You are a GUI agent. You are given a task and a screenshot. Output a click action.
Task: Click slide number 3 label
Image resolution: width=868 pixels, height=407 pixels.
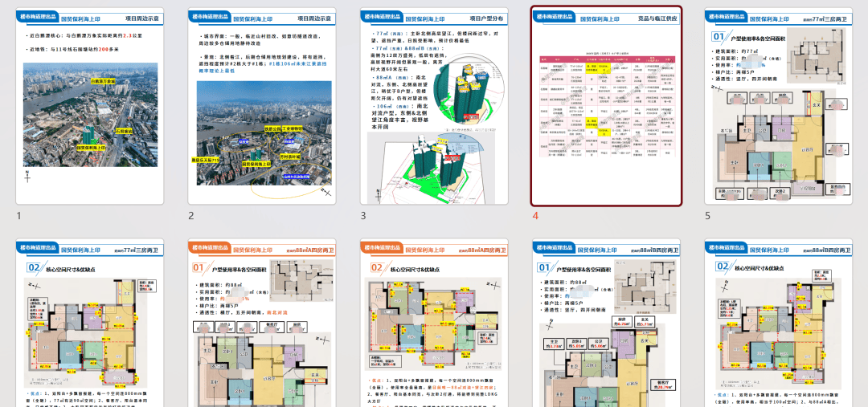(363, 215)
